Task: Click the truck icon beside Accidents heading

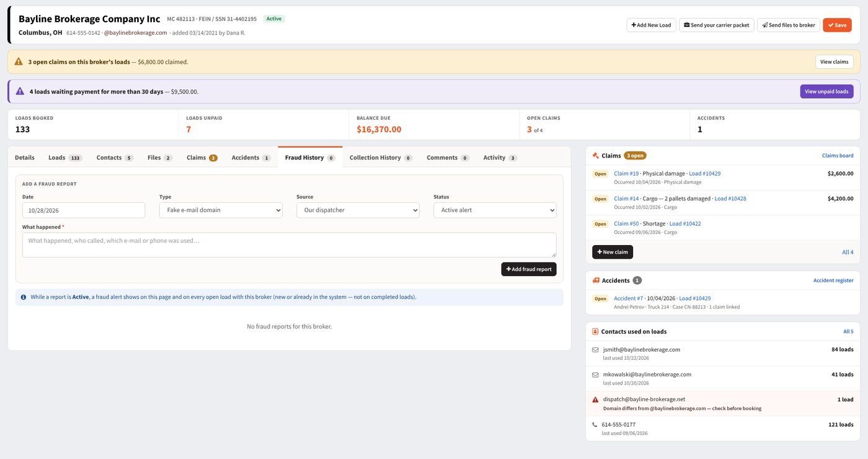Action: coord(596,280)
